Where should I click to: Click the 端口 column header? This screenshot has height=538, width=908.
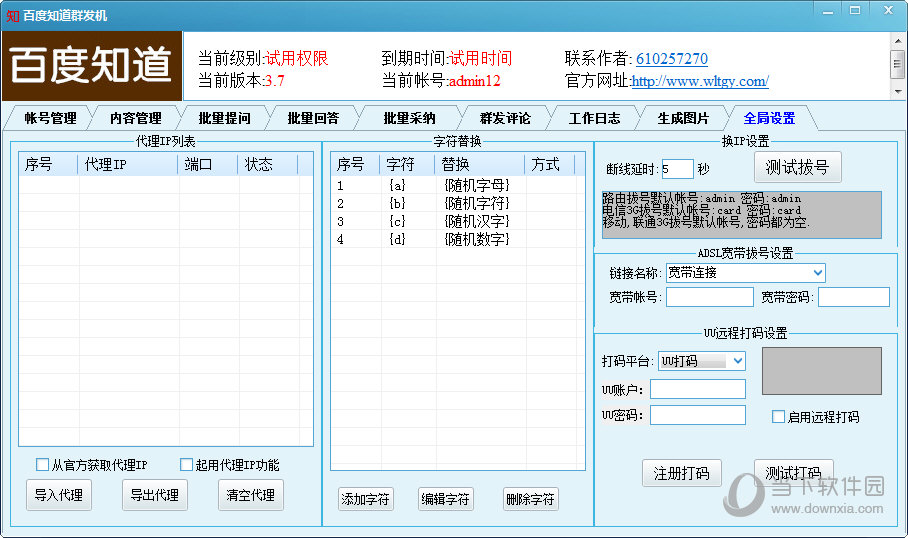pyautogui.click(x=207, y=164)
